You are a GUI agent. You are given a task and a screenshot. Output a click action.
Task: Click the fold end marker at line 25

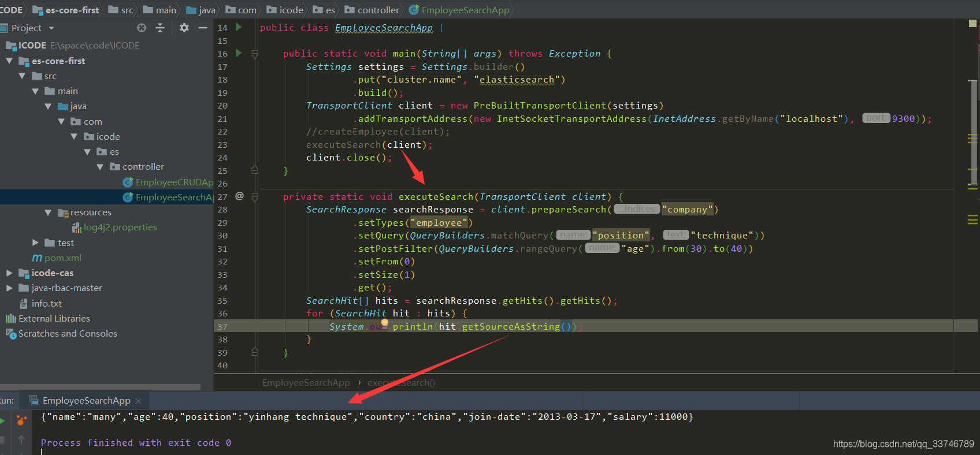(255, 170)
